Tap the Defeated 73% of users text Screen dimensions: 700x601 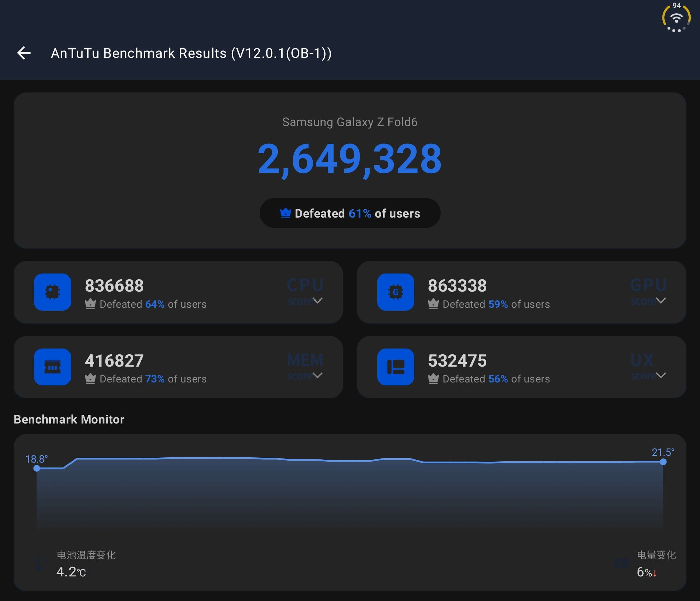(153, 379)
